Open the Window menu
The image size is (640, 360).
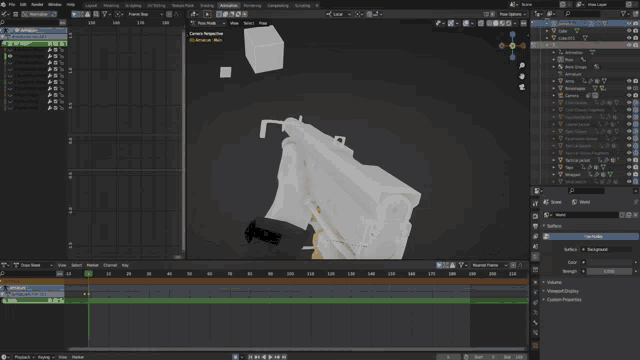(x=55, y=4)
